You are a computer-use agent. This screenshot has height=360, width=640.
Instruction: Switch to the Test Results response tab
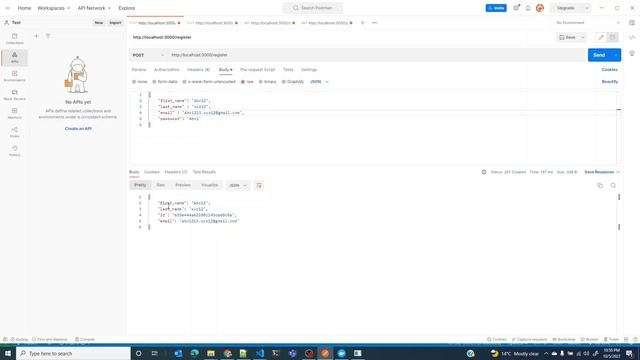pos(204,172)
